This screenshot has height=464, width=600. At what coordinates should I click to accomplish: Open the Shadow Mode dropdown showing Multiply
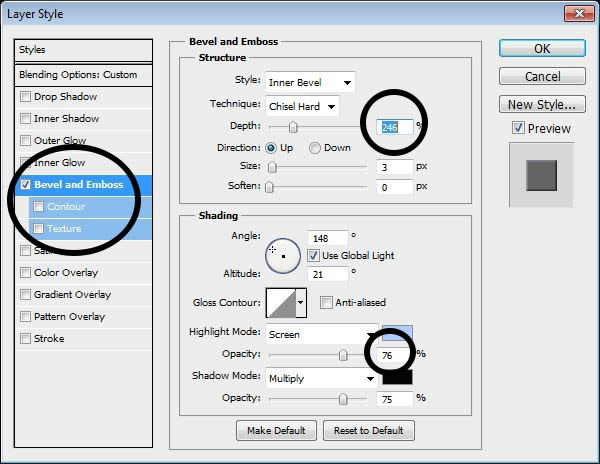tap(322, 378)
